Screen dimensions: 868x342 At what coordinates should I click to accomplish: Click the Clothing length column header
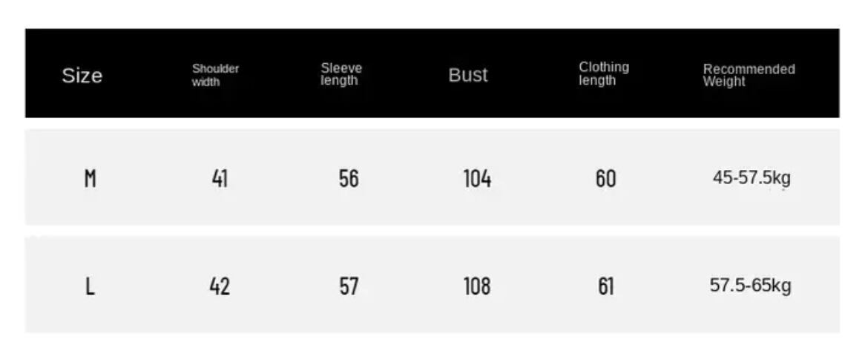604,73
